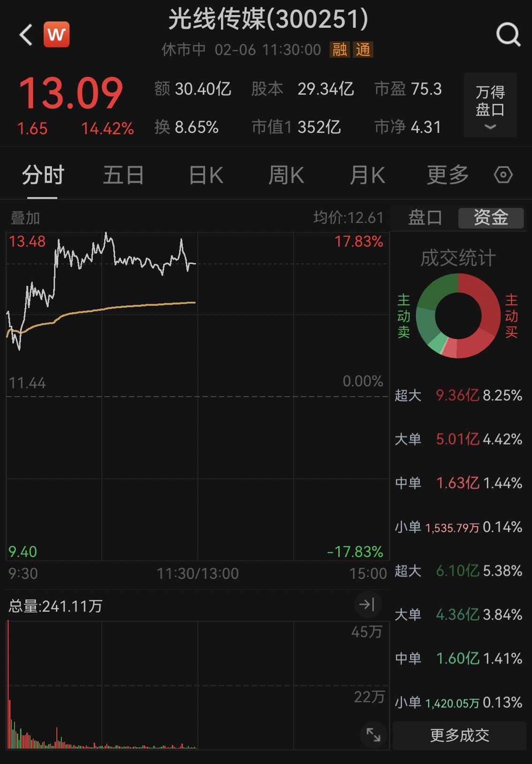532x764 pixels.
Task: Tap the 成交统计 donut chart
Action: [x=458, y=316]
